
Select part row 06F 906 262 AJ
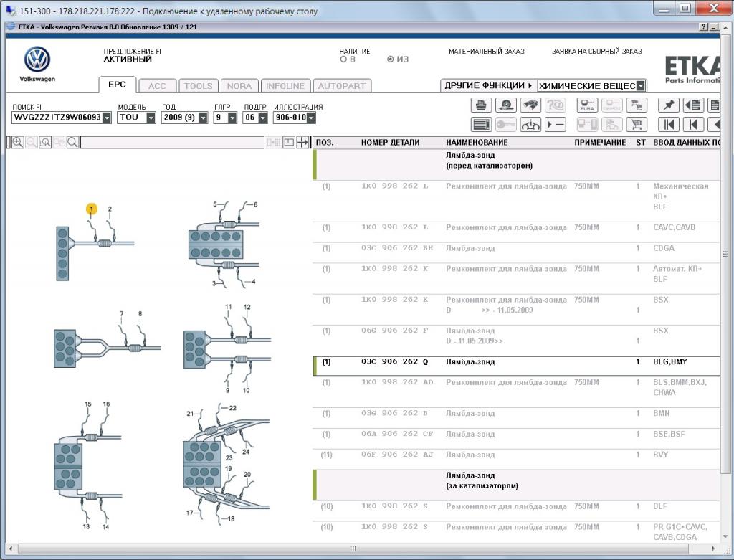(x=516, y=459)
